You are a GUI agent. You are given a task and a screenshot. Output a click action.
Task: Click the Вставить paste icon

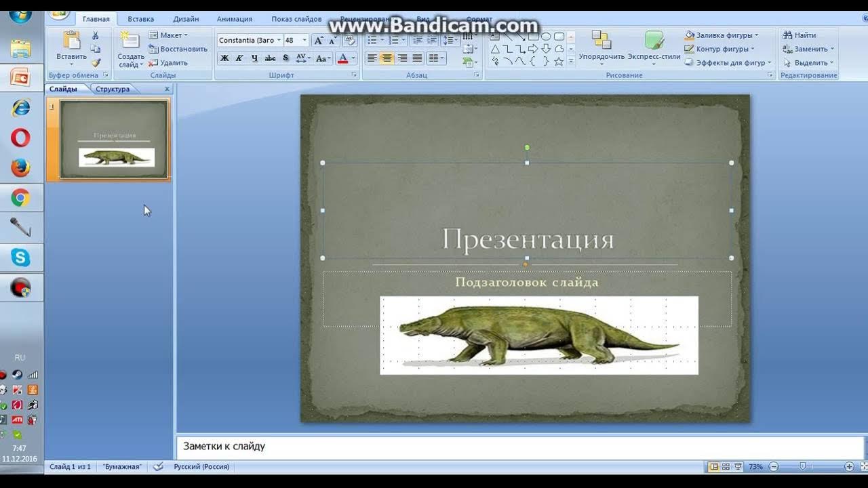point(71,41)
